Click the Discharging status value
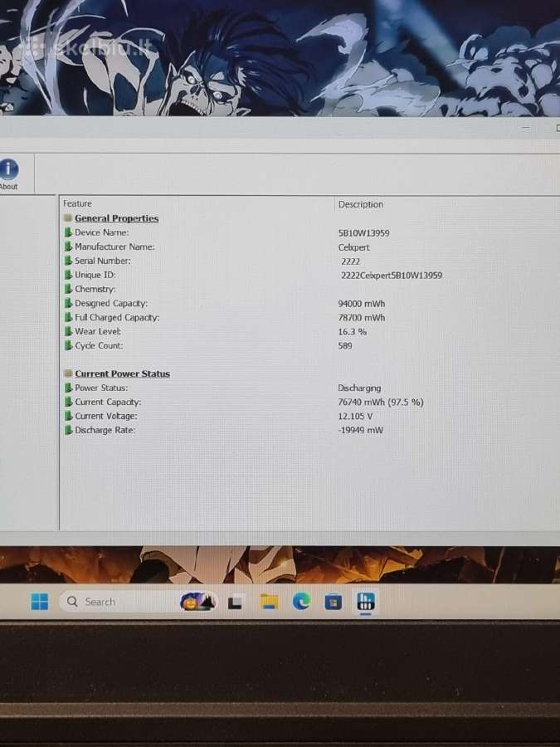 pyautogui.click(x=359, y=388)
